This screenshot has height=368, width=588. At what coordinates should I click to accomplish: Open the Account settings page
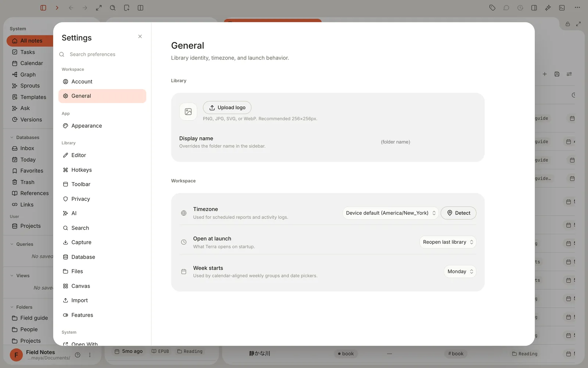click(102, 82)
